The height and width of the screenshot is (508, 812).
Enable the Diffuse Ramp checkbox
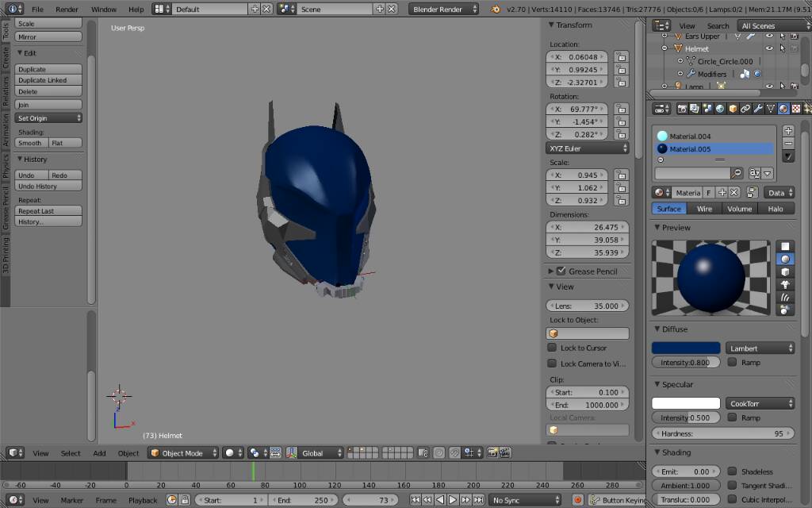point(732,362)
